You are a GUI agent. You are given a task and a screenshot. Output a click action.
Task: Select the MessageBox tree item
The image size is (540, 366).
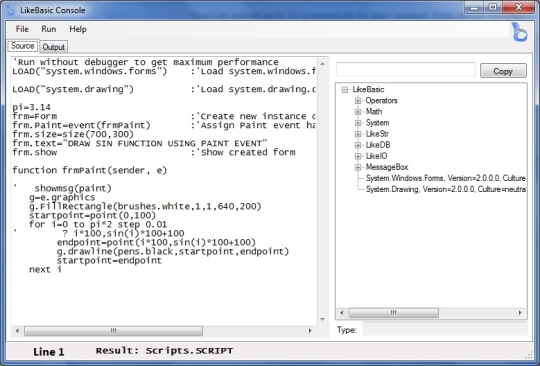(x=387, y=167)
